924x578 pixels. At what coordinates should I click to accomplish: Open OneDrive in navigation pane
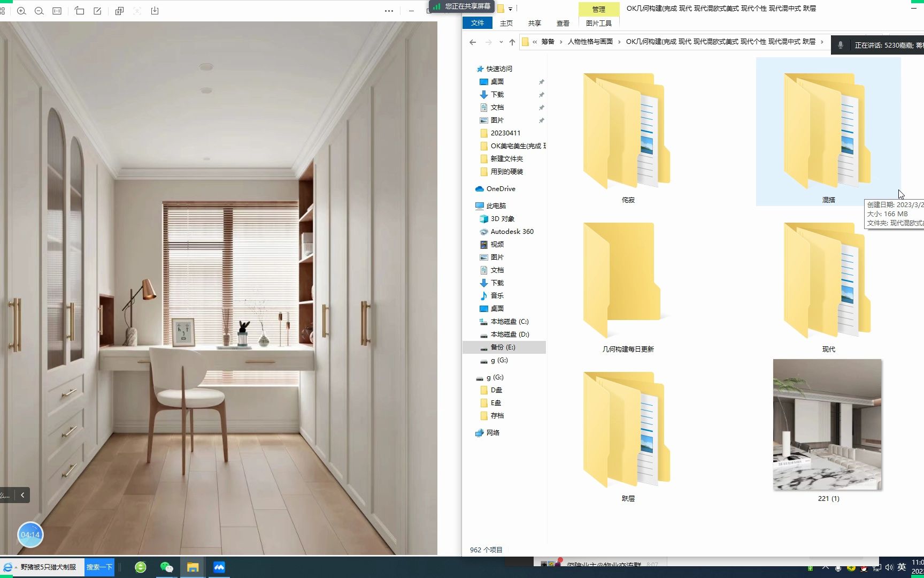500,189
